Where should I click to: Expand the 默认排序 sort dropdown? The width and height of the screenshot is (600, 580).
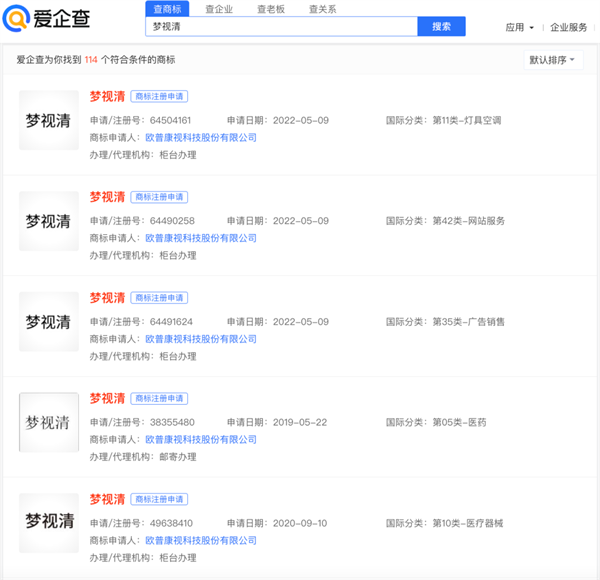pyautogui.click(x=553, y=60)
